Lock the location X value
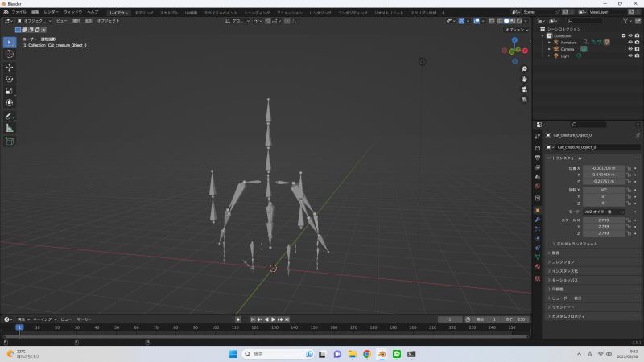The width and height of the screenshot is (644, 362). pyautogui.click(x=629, y=168)
